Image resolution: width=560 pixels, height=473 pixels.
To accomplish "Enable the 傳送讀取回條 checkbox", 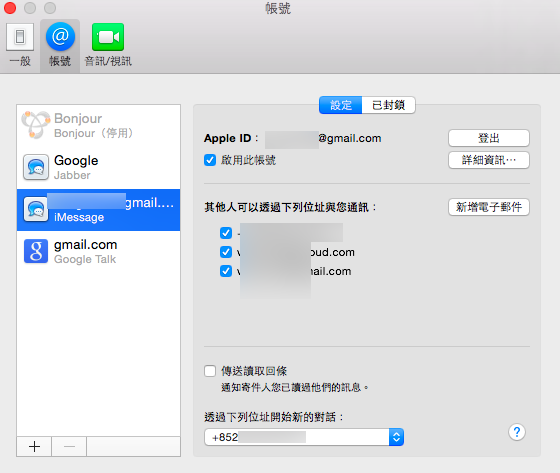I will coord(210,371).
